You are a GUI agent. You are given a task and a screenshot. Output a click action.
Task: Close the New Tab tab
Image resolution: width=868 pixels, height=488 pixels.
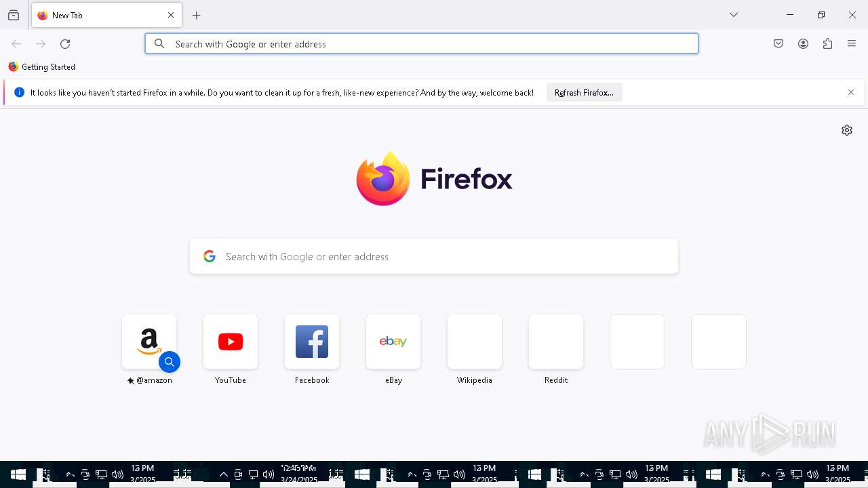tap(171, 16)
